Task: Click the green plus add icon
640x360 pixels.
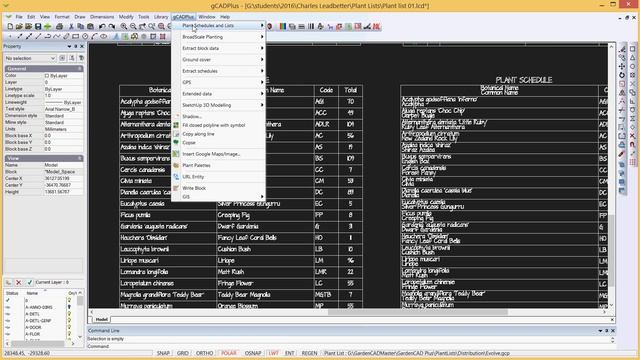Action: 48,27
